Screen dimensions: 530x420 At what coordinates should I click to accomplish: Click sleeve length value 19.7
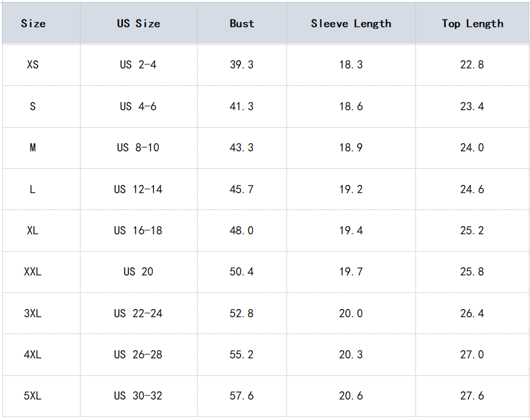pos(351,271)
